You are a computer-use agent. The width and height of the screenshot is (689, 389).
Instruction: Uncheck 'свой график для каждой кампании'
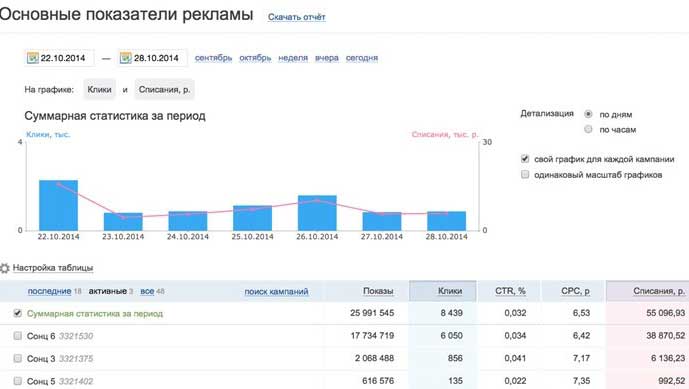pos(525,159)
